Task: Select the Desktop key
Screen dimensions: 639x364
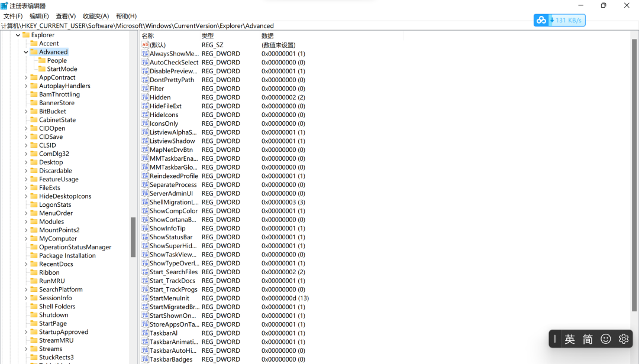Action: pos(51,162)
